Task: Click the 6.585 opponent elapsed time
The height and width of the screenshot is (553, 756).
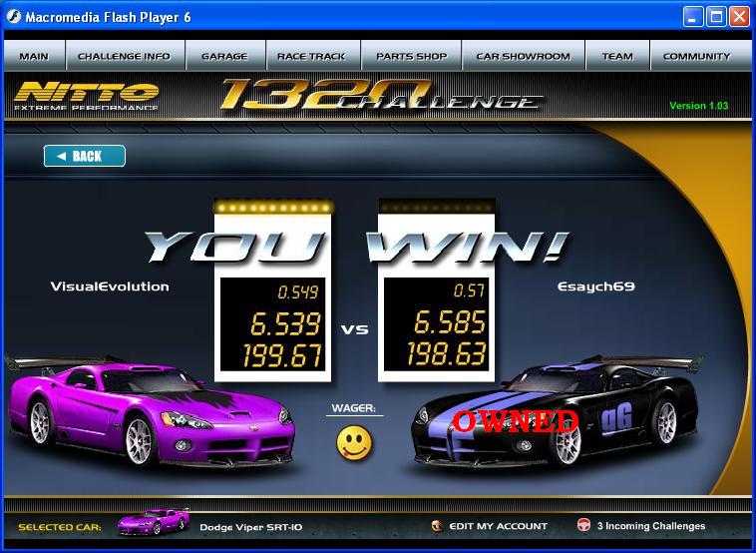Action: click(x=450, y=322)
